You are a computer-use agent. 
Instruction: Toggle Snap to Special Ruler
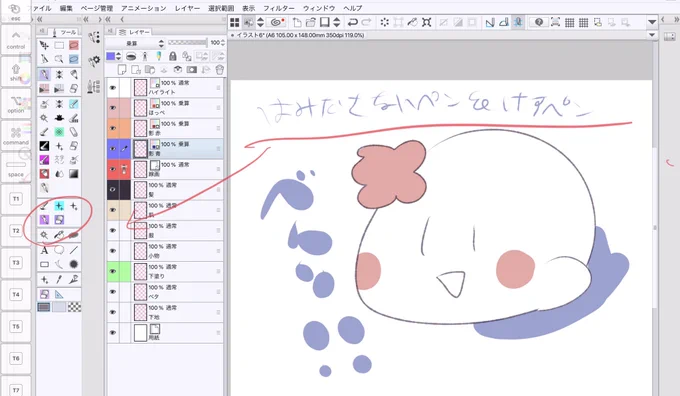pyautogui.click(x=503, y=22)
